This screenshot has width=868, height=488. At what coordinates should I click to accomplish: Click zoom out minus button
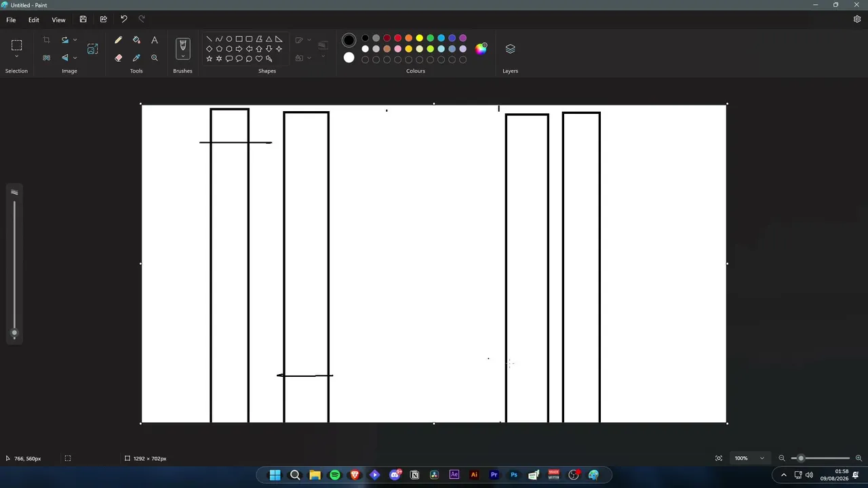[x=782, y=458]
